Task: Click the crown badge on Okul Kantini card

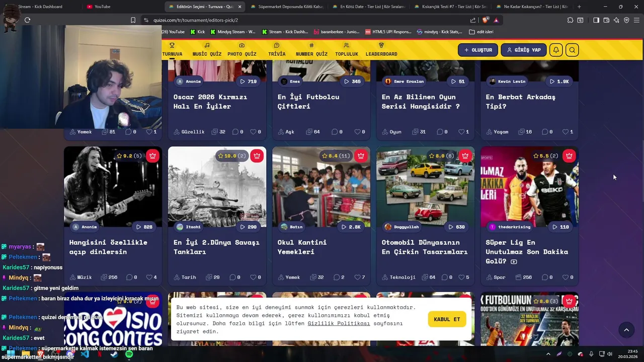Action: tap(361, 156)
